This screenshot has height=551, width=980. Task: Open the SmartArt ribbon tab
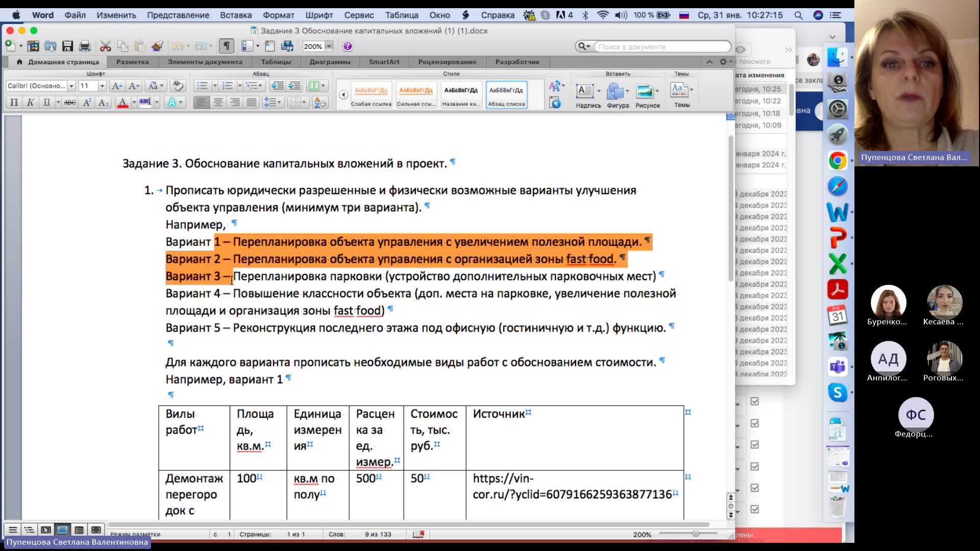point(384,62)
